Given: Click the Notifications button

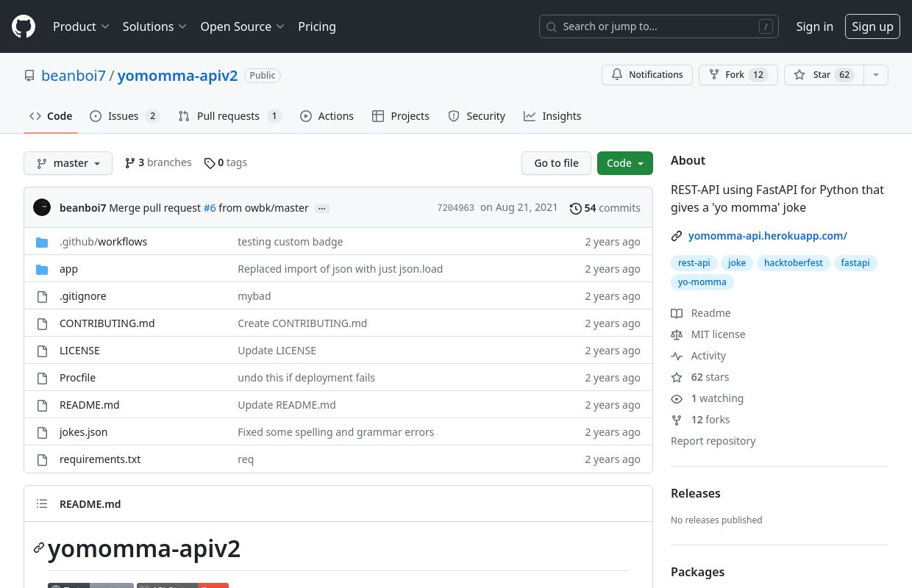Looking at the screenshot, I should coord(647,75).
